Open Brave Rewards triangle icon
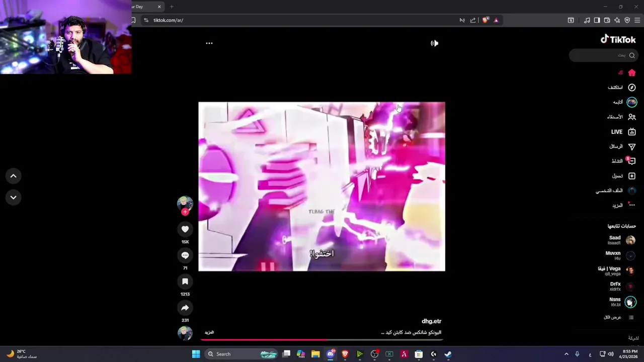The height and width of the screenshot is (362, 644). click(496, 20)
